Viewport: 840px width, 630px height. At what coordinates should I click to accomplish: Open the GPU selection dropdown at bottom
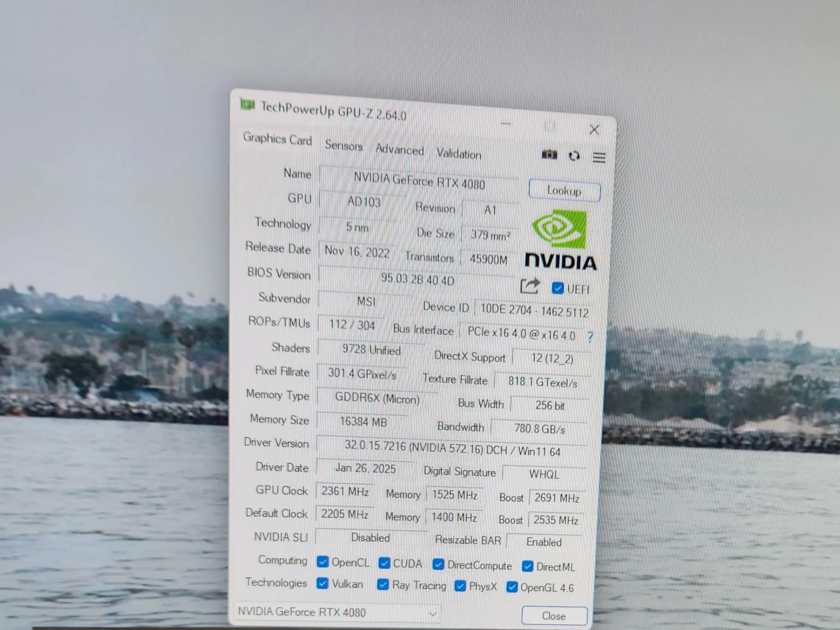coord(337,613)
